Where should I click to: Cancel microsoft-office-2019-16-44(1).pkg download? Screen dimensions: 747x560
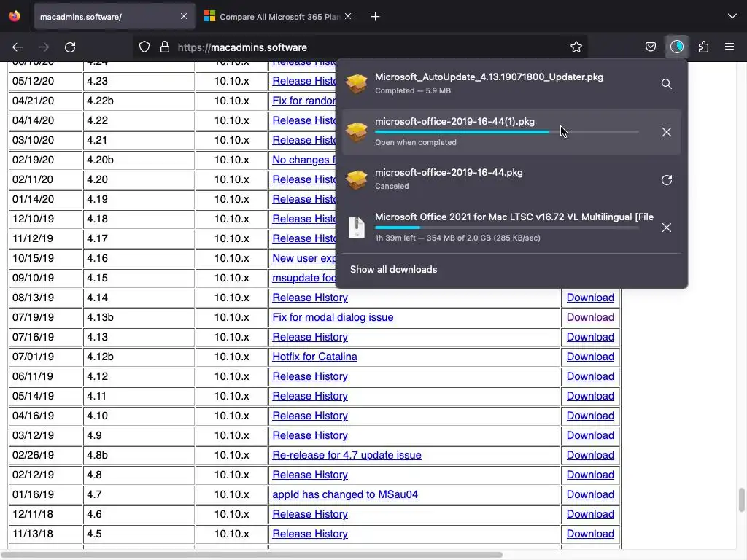[667, 132]
